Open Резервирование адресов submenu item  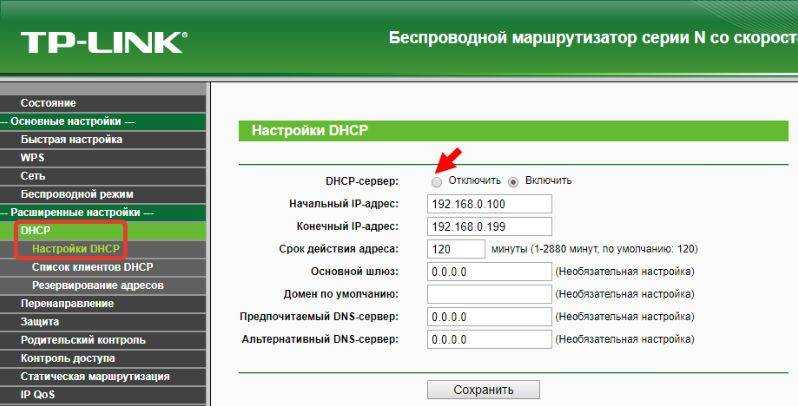point(103,285)
